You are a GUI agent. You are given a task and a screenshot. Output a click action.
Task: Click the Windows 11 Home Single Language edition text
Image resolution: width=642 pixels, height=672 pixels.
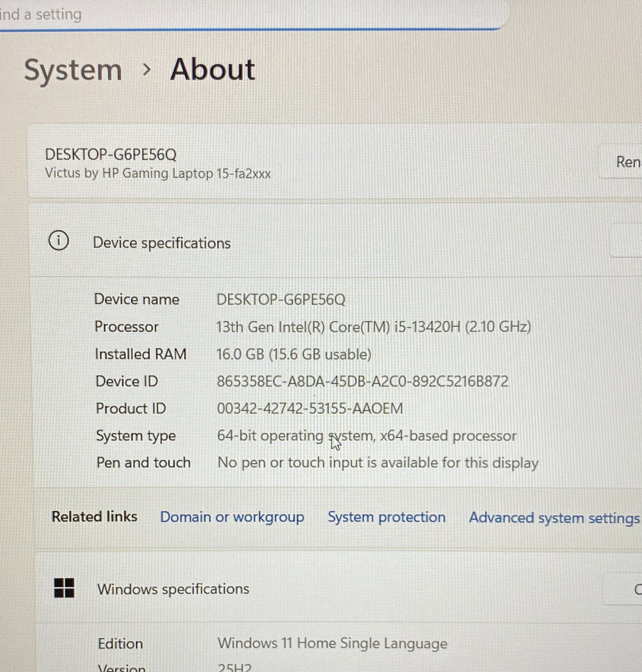coord(332,643)
